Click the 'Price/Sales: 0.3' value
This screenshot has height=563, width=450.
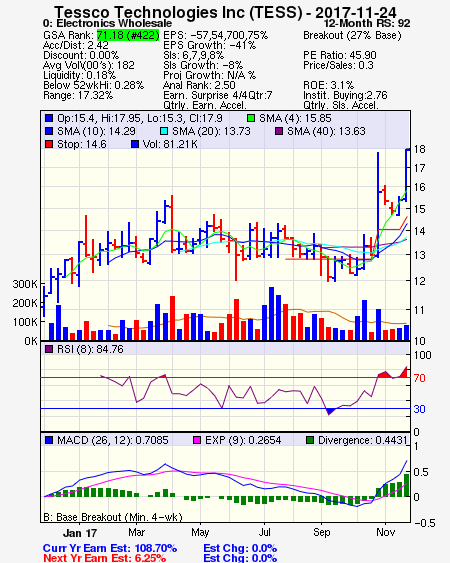[338, 65]
